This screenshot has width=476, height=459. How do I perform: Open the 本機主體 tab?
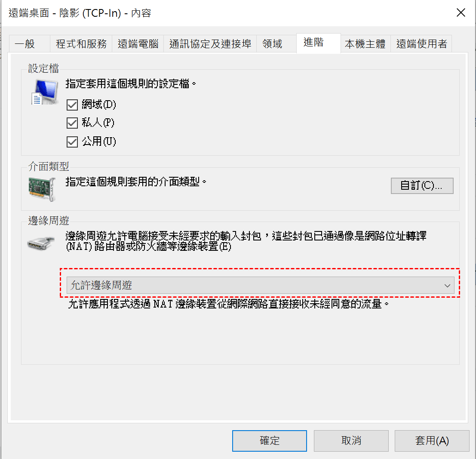coord(365,44)
